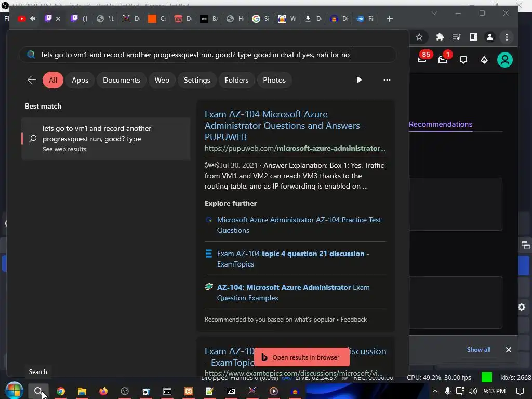Select the All filter chip
This screenshot has width=532, height=399.
53,80
